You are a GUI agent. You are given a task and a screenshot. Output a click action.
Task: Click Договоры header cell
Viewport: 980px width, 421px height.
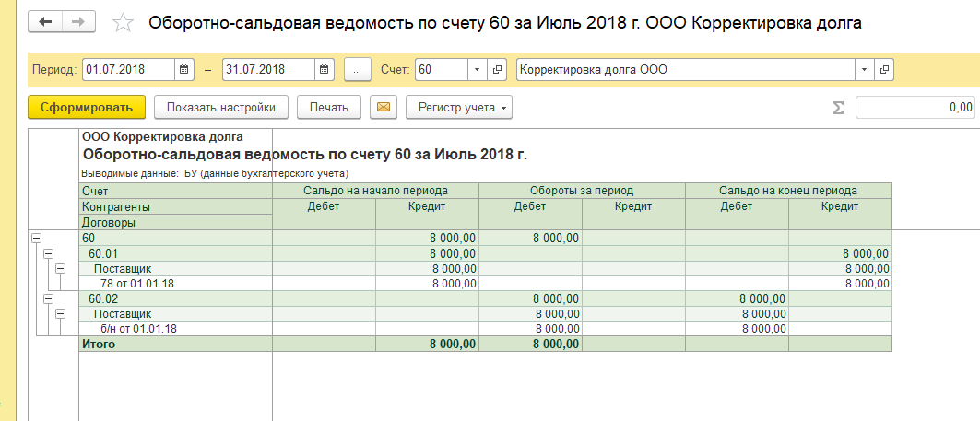pos(175,222)
